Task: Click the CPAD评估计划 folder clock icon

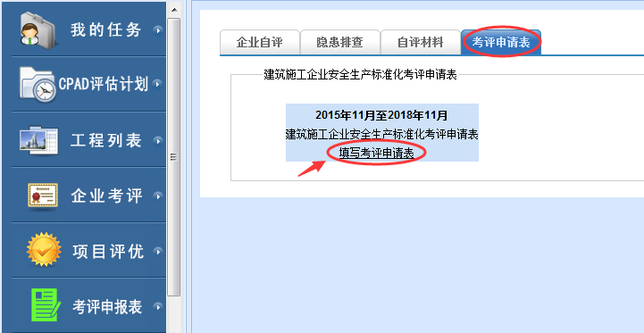Action: coord(38,84)
